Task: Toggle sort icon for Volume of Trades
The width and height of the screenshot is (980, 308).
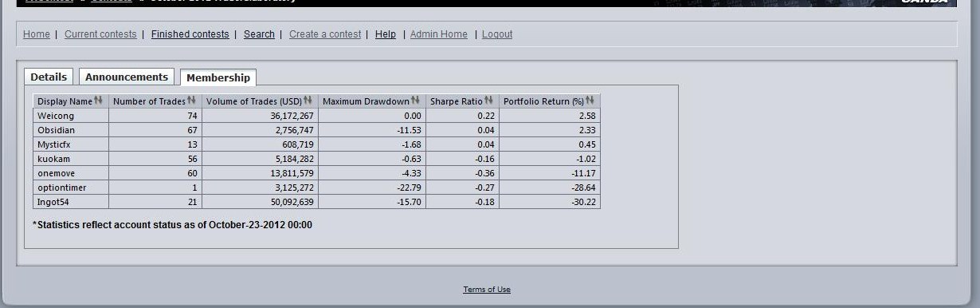Action: [308, 101]
